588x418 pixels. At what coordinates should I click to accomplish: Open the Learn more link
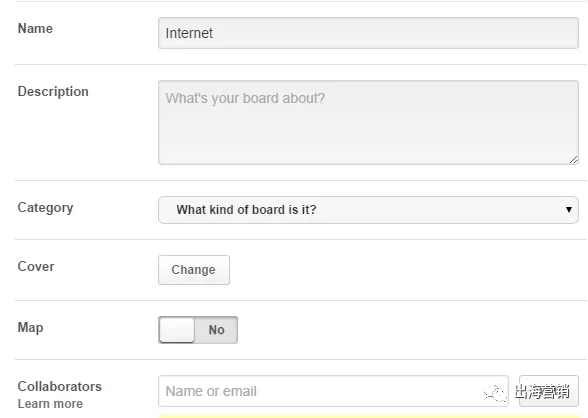click(x=50, y=404)
